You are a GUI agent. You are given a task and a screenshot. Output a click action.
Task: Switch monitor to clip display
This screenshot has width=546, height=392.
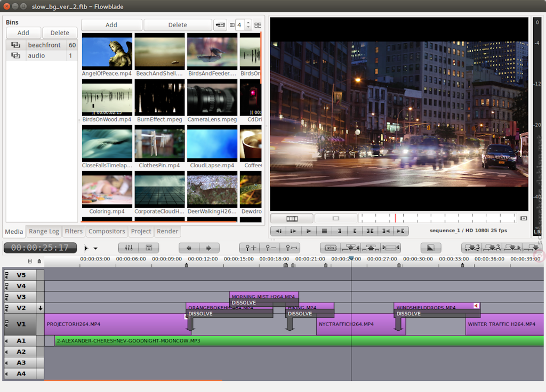point(336,218)
